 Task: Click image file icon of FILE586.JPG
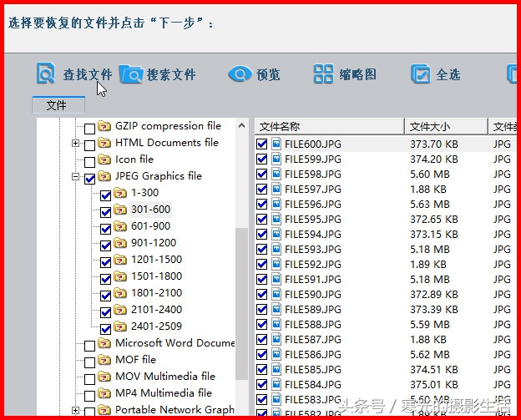coord(276,355)
